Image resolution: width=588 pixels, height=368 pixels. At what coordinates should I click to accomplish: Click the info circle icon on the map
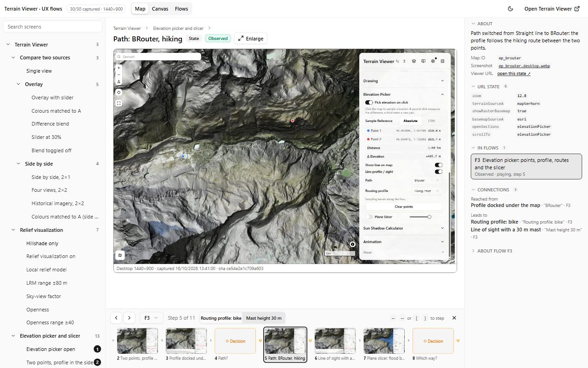(352, 244)
